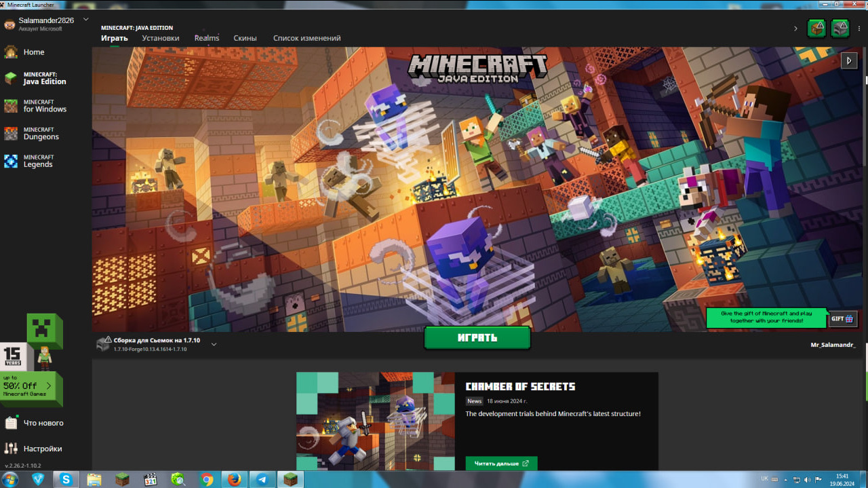
Task: Open Minecraft Legends in sidebar
Action: point(38,162)
